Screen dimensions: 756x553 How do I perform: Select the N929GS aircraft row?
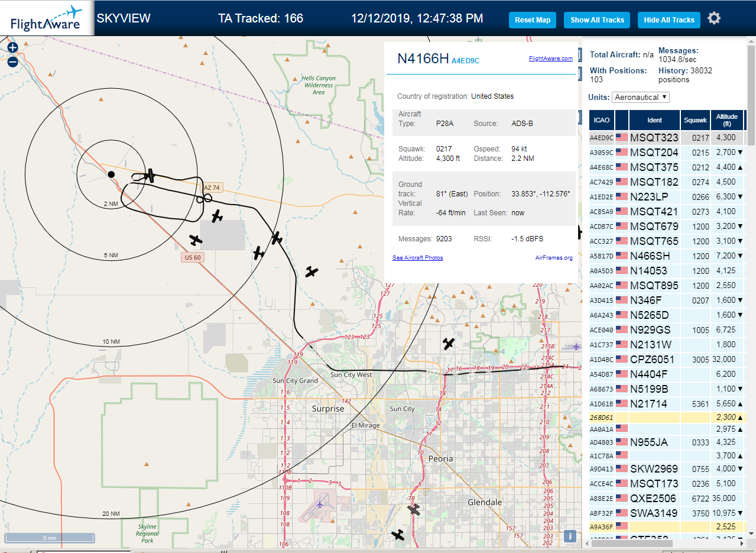pyautogui.click(x=667, y=330)
